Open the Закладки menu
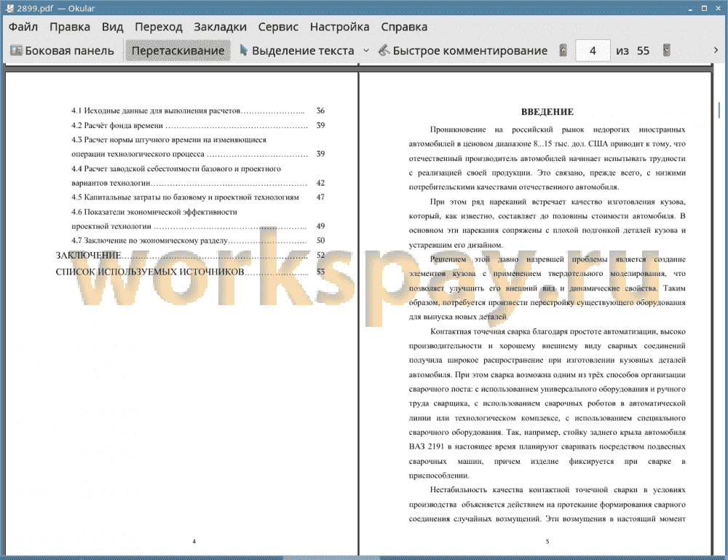Screen dimensions: 728x560 point(220,27)
